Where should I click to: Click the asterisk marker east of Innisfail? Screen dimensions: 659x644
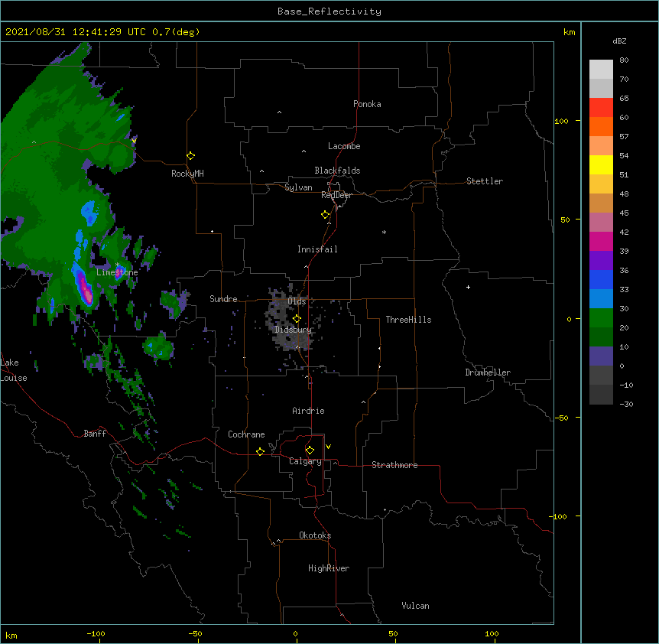coord(384,232)
